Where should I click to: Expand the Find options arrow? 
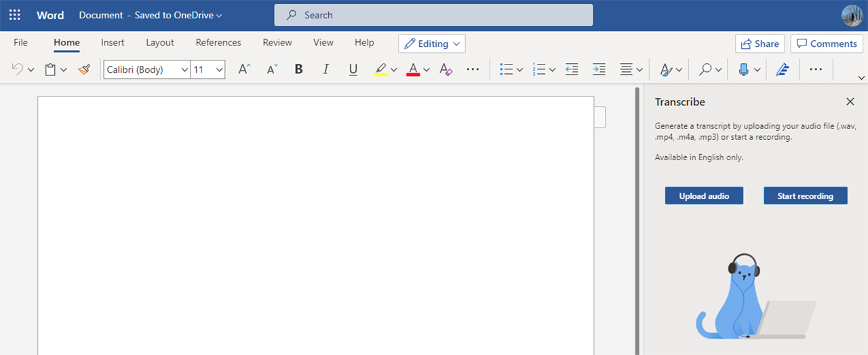coord(719,70)
